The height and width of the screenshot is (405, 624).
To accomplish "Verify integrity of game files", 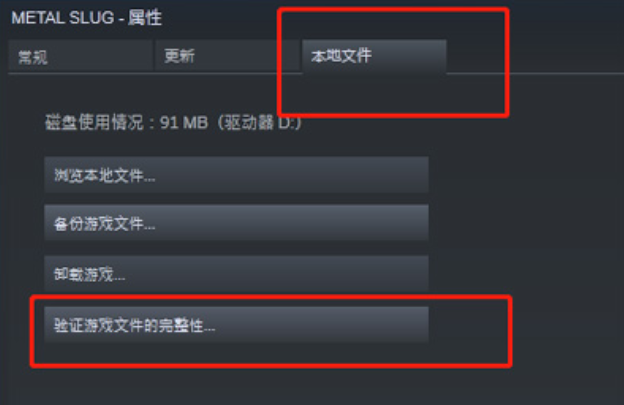I will pyautogui.click(x=236, y=325).
